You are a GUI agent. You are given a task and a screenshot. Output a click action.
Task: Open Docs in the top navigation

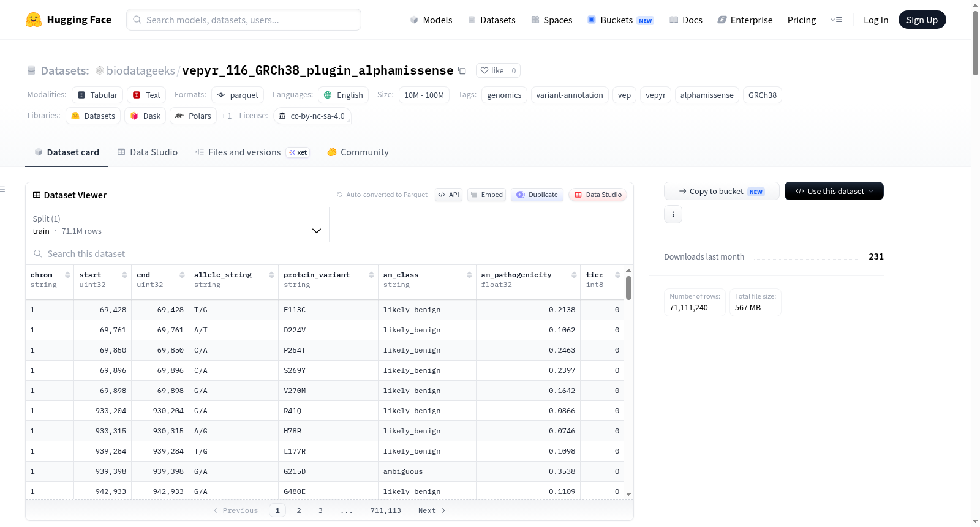point(685,20)
